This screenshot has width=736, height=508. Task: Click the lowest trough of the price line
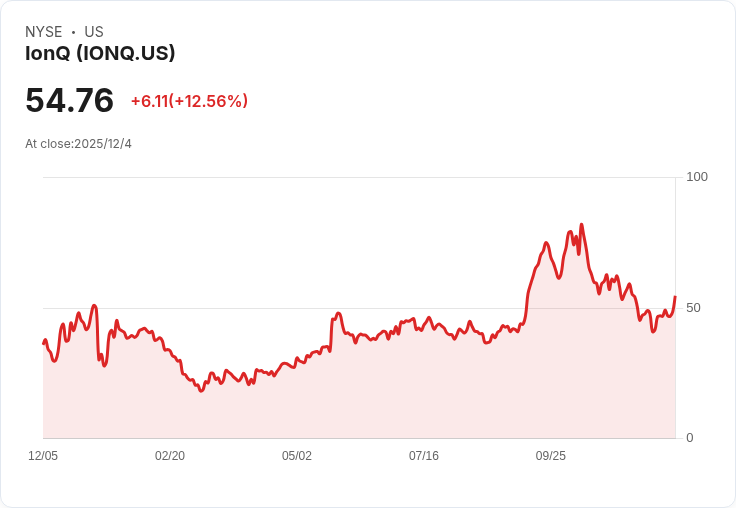pos(201,390)
